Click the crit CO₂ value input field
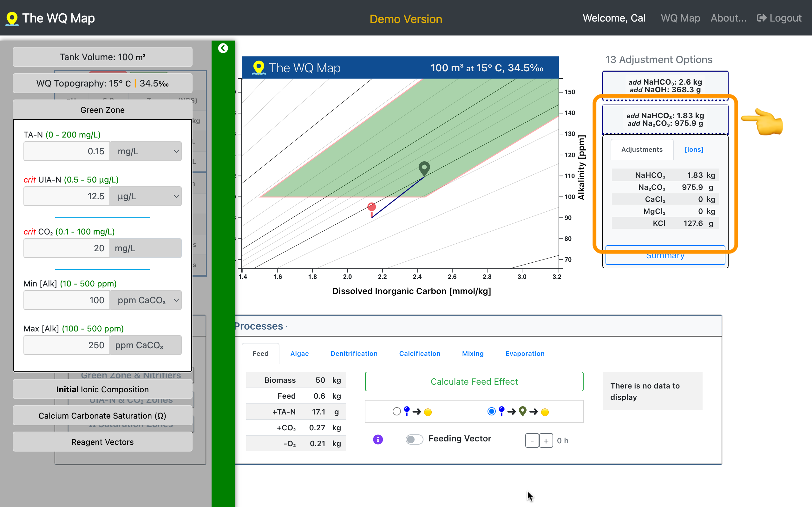This screenshot has height=507, width=812. click(x=66, y=248)
